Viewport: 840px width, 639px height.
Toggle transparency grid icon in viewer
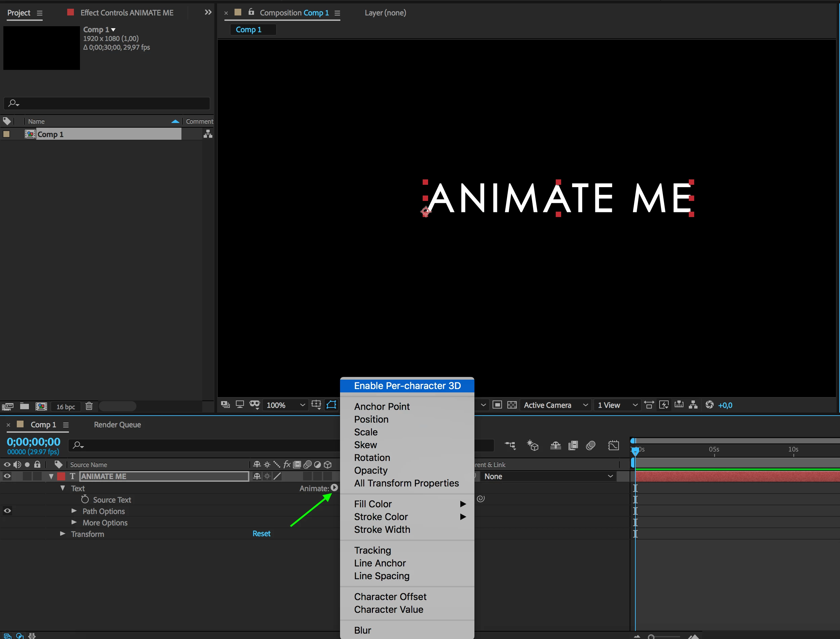[x=512, y=405]
